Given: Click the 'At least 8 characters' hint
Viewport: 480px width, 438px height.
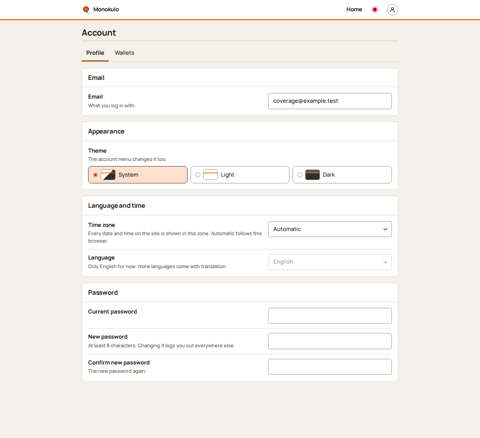Looking at the screenshot, I should (x=161, y=346).
